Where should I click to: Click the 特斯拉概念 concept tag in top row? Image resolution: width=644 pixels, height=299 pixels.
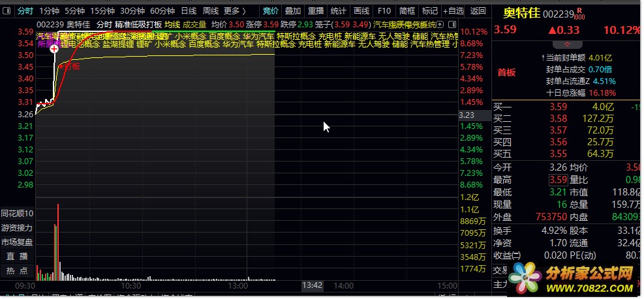point(296,36)
